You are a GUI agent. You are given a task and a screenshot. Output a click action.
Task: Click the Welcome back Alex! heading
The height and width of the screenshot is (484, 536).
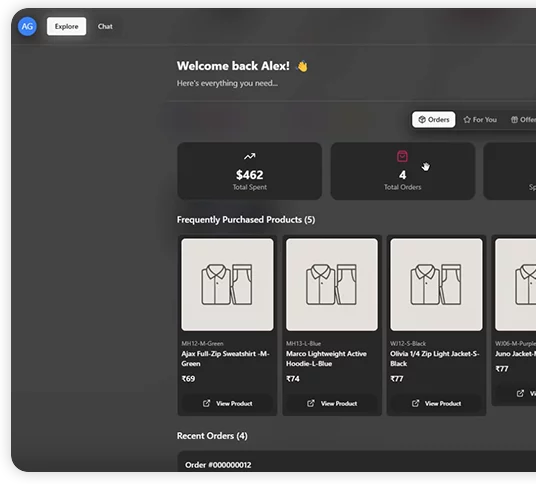pyautogui.click(x=233, y=66)
